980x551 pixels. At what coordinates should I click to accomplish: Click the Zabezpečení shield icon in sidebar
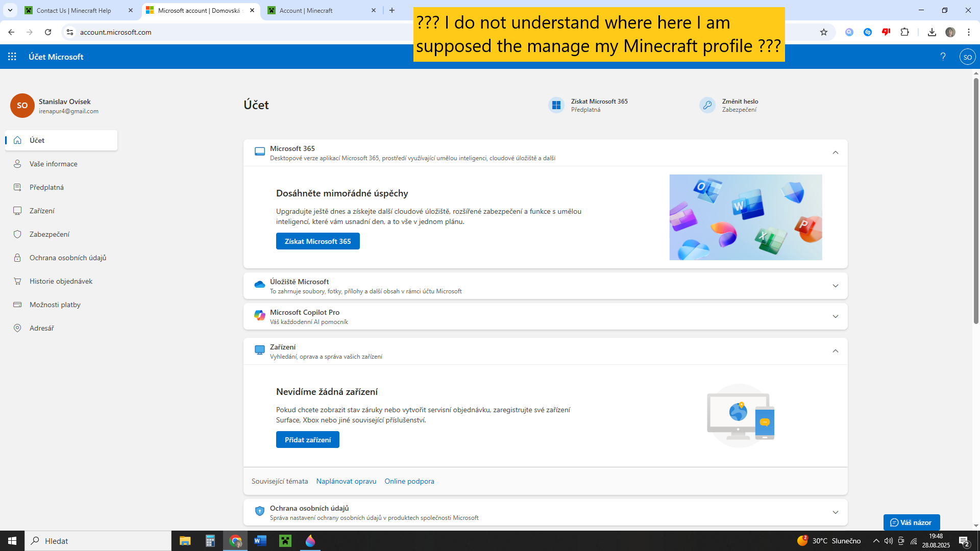pyautogui.click(x=17, y=234)
